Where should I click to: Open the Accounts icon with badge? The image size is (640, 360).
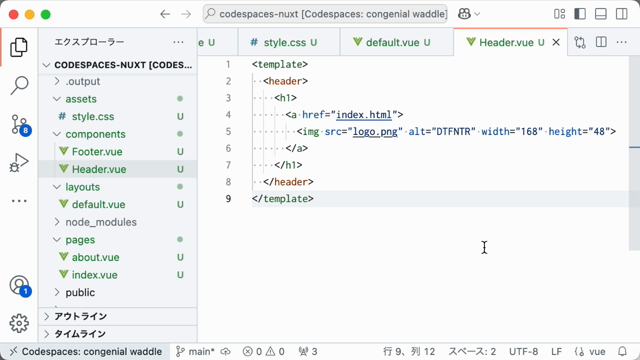[20, 286]
